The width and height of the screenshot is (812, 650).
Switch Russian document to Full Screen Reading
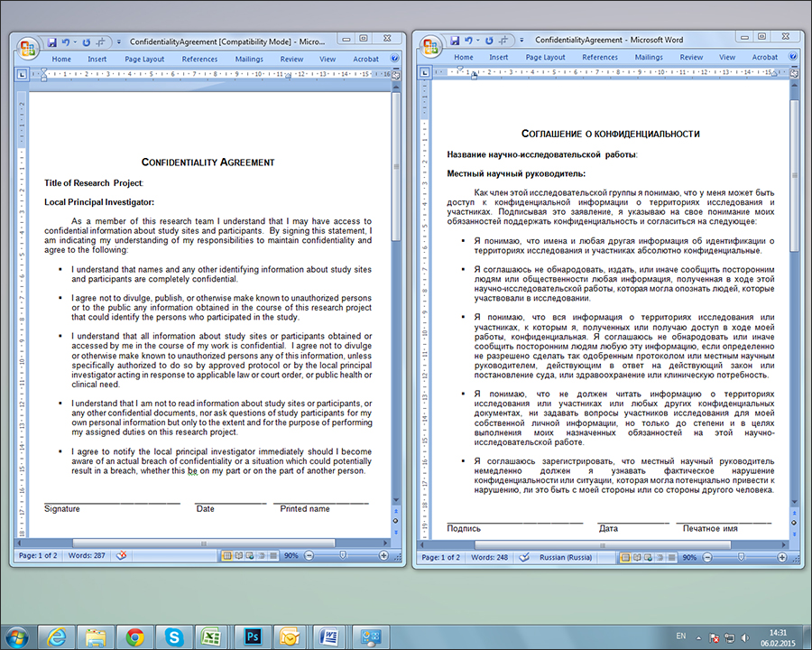(637, 558)
